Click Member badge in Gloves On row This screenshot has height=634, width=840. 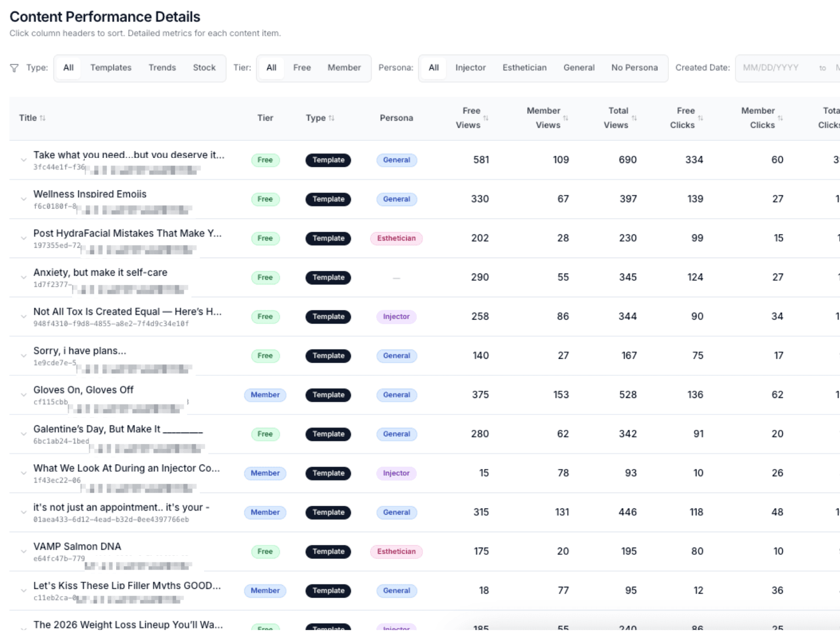[x=265, y=395]
